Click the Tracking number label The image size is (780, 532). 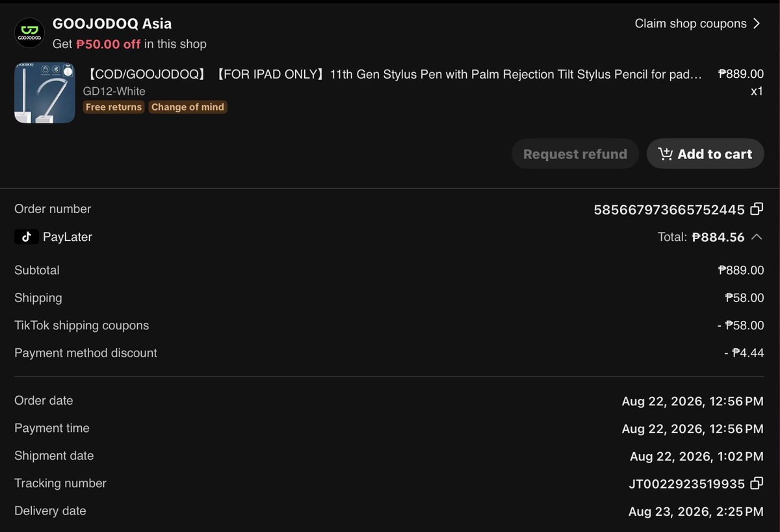pyautogui.click(x=60, y=483)
